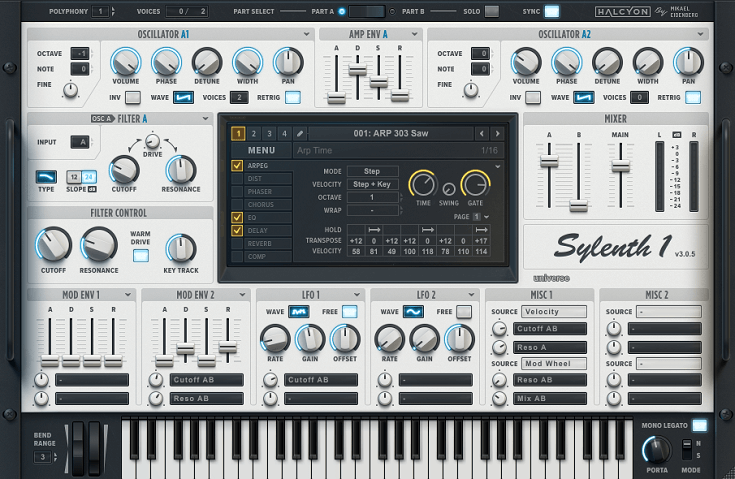The image size is (735, 479).
Task: Click the Mixer Main fader
Action: tap(620, 165)
